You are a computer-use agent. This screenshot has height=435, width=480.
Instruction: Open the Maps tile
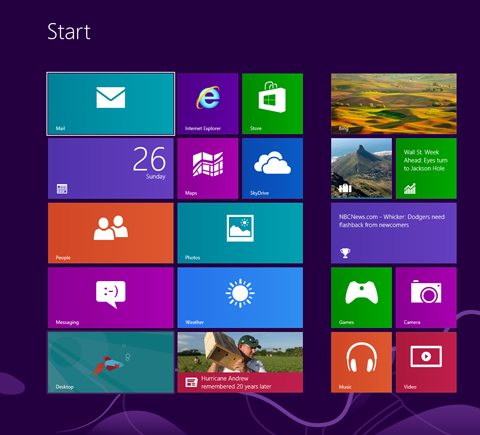click(208, 168)
